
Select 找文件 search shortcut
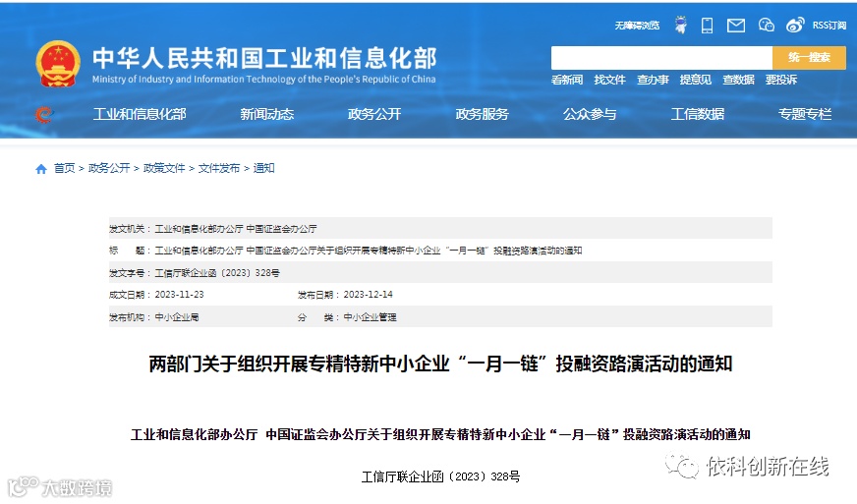(609, 80)
